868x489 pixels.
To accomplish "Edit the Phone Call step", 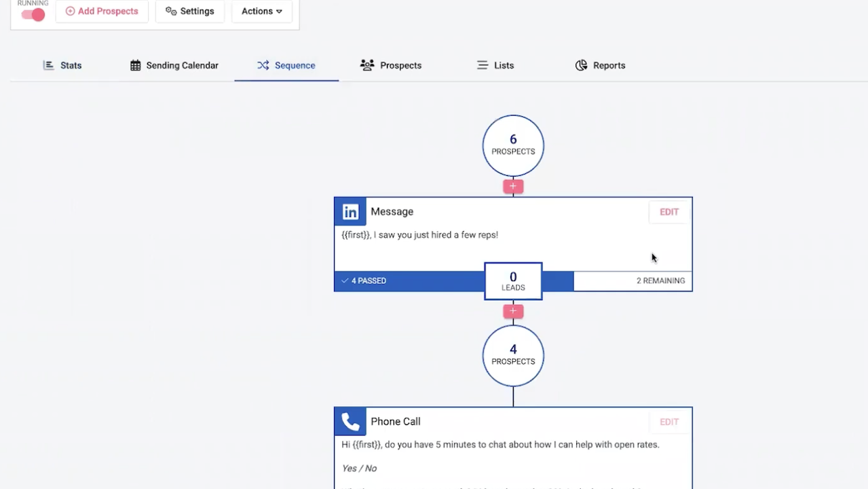I will coord(668,422).
